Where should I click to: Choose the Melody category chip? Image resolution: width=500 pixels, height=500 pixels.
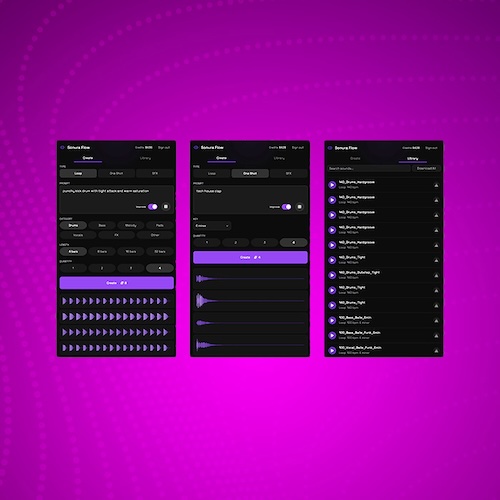(x=131, y=225)
